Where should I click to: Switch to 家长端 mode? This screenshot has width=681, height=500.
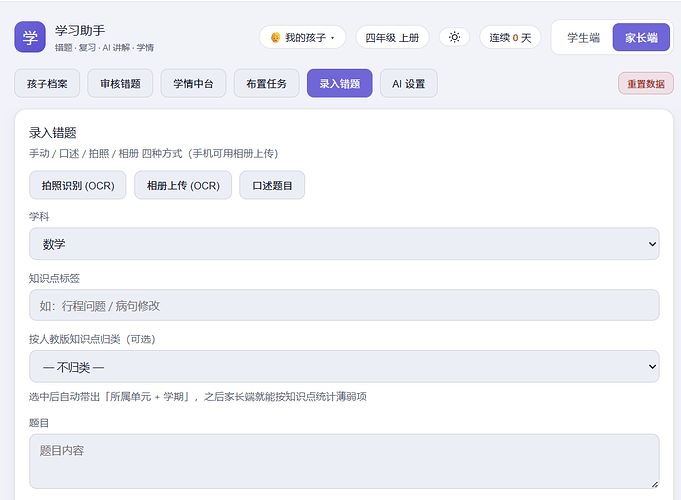[x=641, y=37]
